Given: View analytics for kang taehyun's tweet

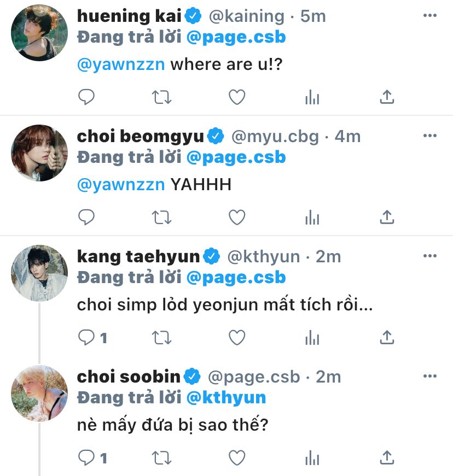Looking at the screenshot, I should point(312,338).
